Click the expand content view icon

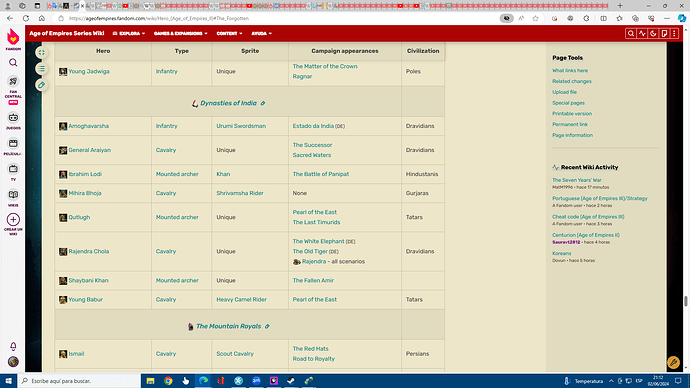(x=41, y=52)
